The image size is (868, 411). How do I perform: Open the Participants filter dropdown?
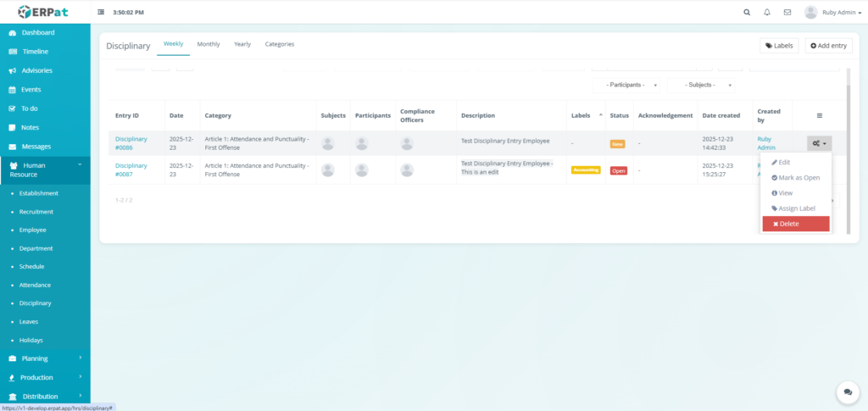pyautogui.click(x=632, y=85)
